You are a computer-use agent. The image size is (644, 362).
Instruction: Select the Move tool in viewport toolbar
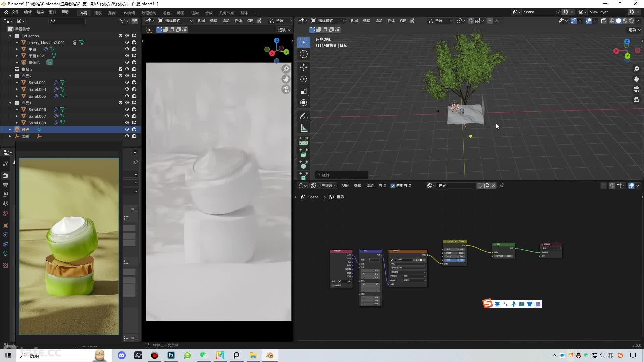304,67
